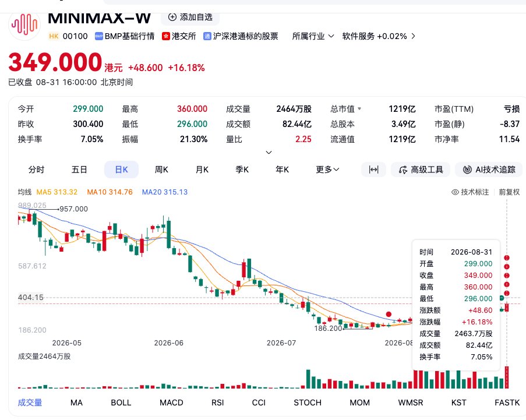Screen dimensions: 526x420
Task: Click the HK market badge
Action: [54, 36]
